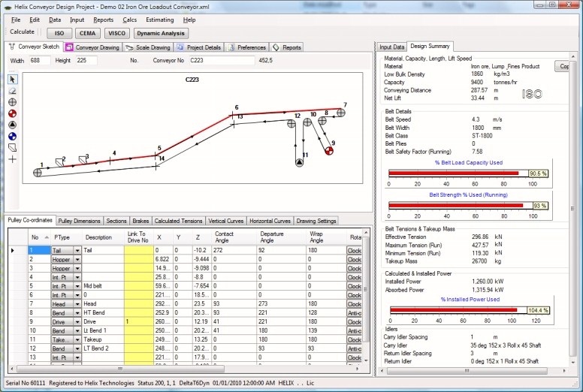Switch to the Input Data tab
This screenshot has width=583, height=392.
(x=391, y=47)
